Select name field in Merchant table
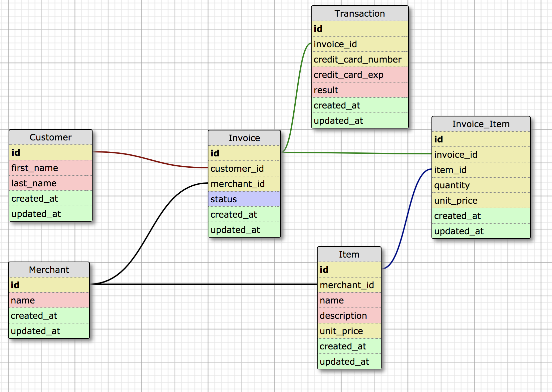This screenshot has width=552, height=392. (x=49, y=300)
